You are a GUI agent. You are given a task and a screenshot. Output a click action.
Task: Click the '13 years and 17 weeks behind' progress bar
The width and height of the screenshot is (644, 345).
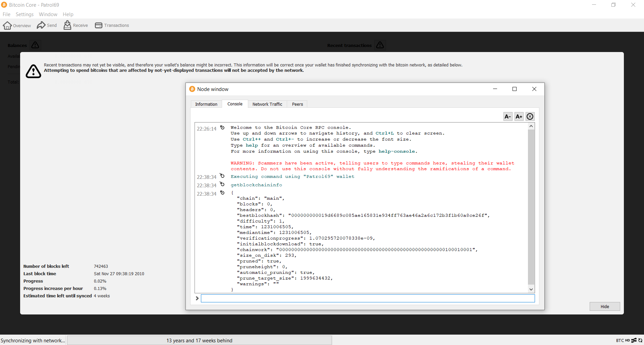coord(199,340)
